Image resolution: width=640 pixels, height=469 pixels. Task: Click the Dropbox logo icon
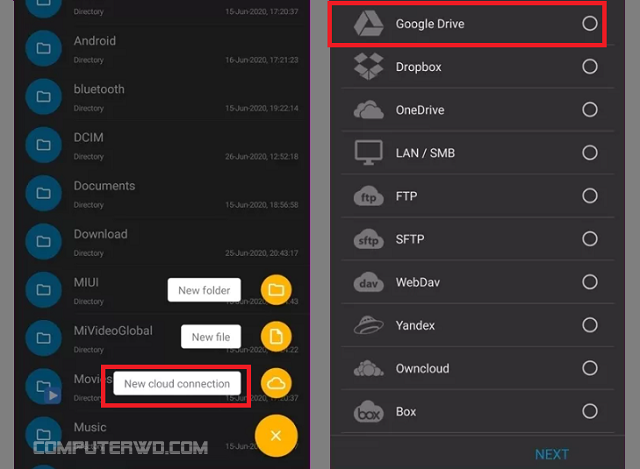tap(369, 67)
